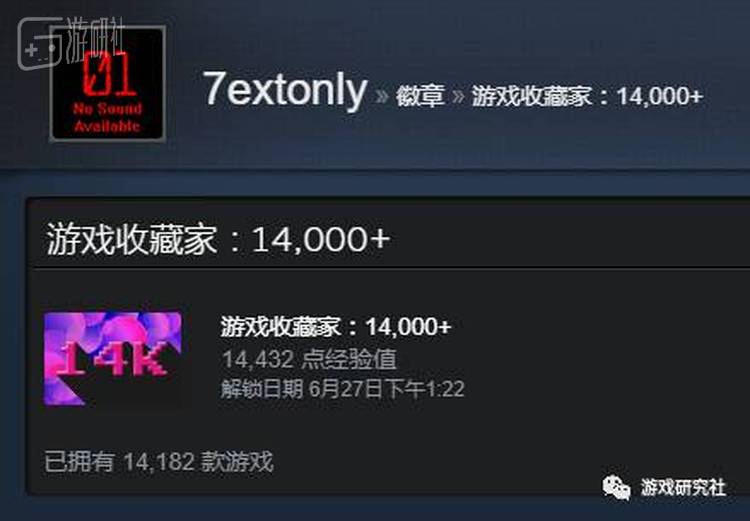This screenshot has height=521, width=750.
Task: Click the No Sound Available avatar text
Action: pos(108,118)
